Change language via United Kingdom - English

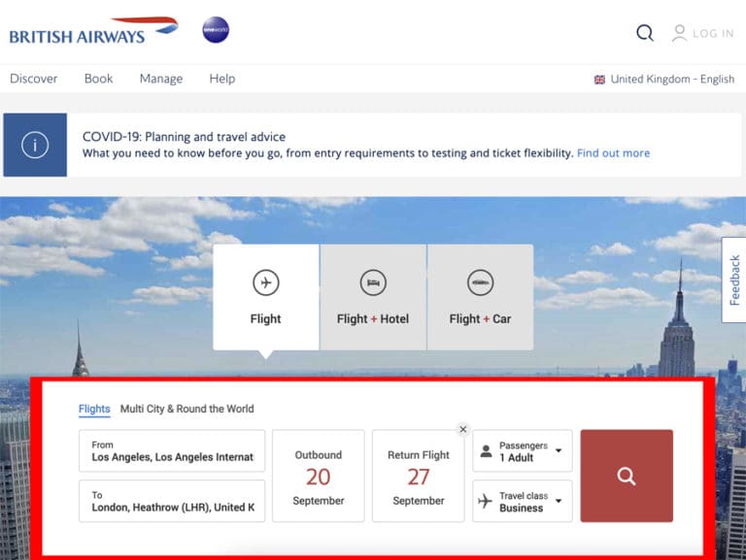pos(672,79)
